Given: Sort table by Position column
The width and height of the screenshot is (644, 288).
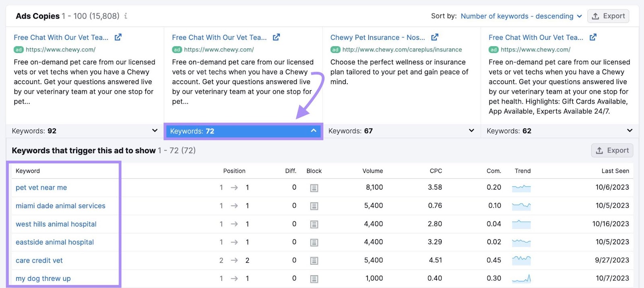Looking at the screenshot, I should tap(234, 171).
